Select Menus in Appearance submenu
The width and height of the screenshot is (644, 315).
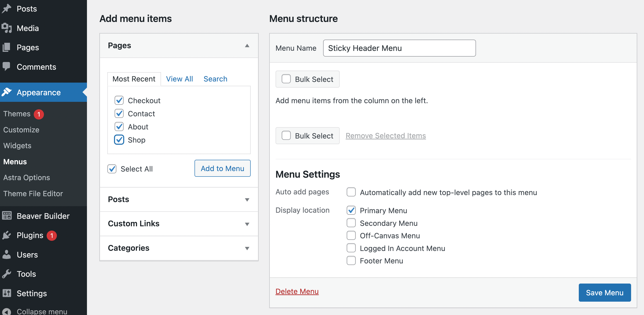pyautogui.click(x=15, y=161)
